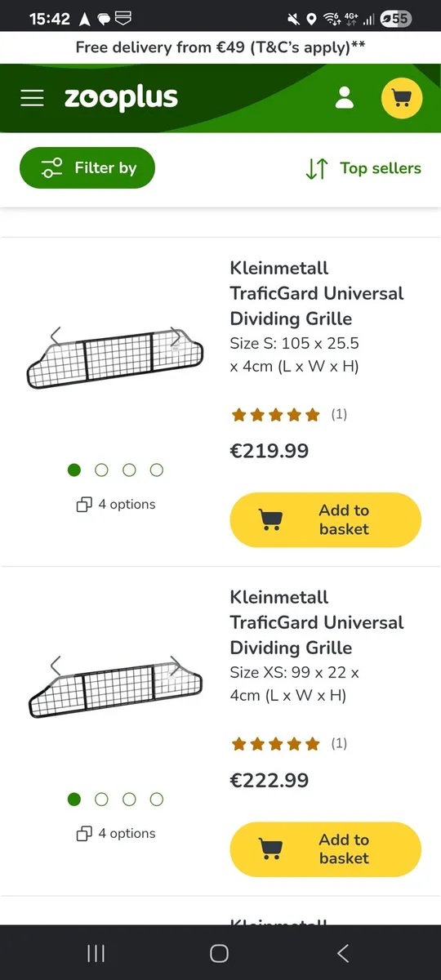The width and height of the screenshot is (441, 980).
Task: Tap the zooplus logo
Action: point(121,99)
